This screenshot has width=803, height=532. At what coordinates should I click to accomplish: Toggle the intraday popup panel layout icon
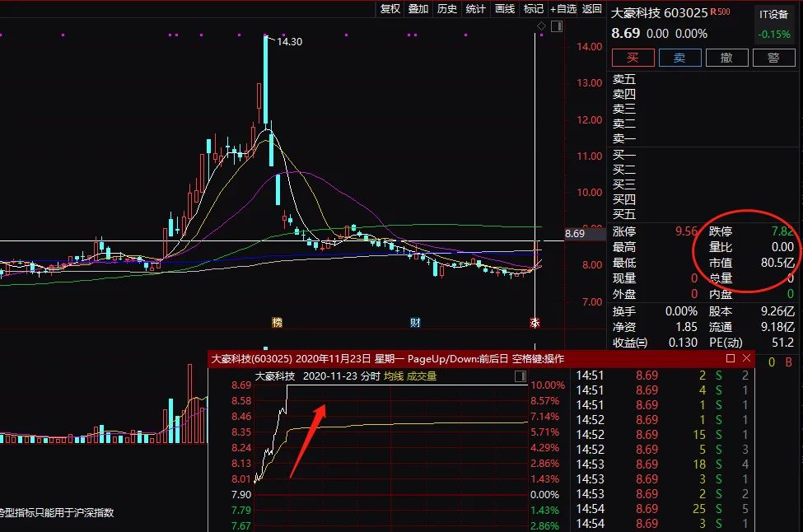click(x=520, y=376)
